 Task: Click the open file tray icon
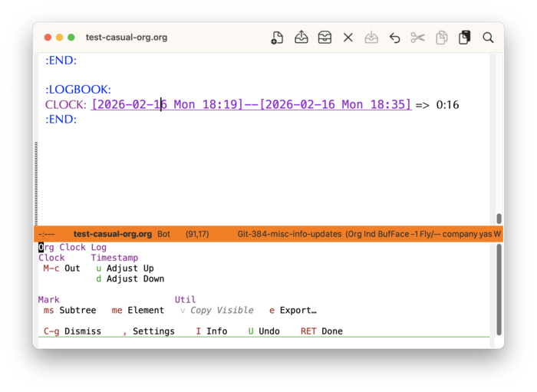tap(301, 37)
